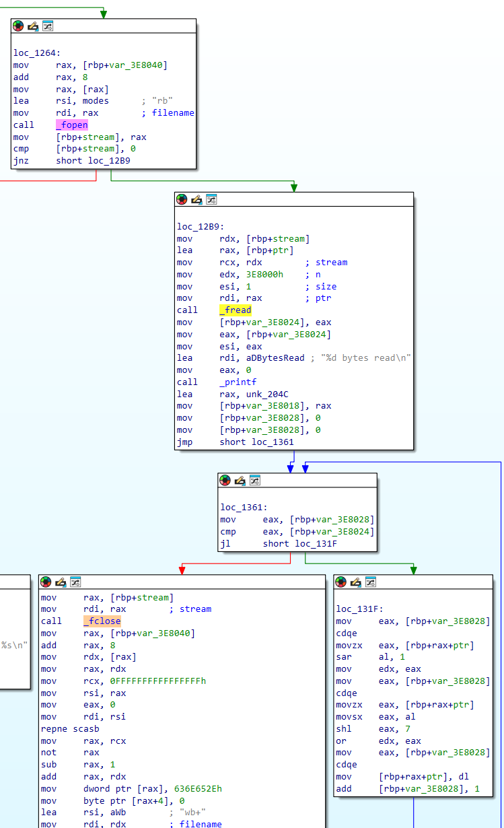This screenshot has width=504, height=828.
Task: Click the 'or edx, eax' instruction
Action: (x=379, y=740)
